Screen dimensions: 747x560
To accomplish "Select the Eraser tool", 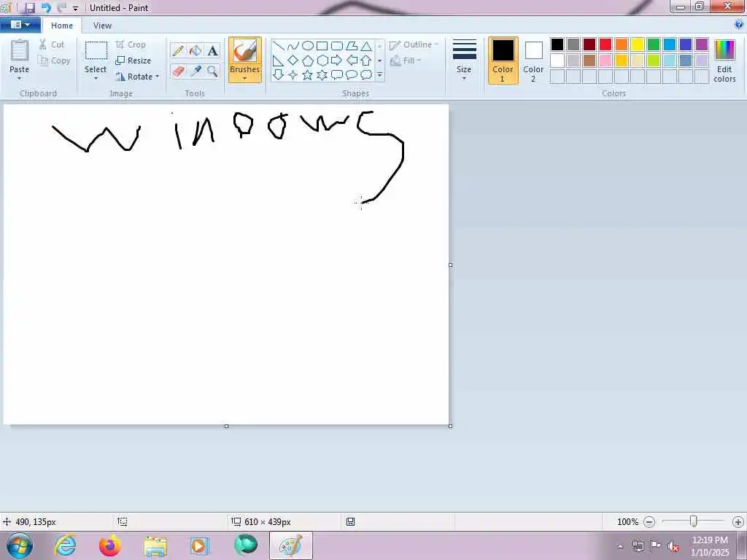I will coord(178,71).
